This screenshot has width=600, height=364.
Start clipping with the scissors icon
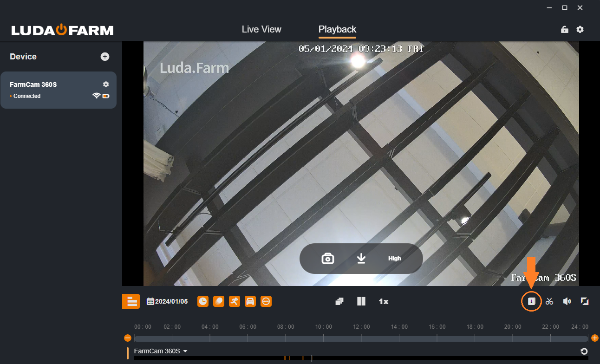pyautogui.click(x=549, y=301)
